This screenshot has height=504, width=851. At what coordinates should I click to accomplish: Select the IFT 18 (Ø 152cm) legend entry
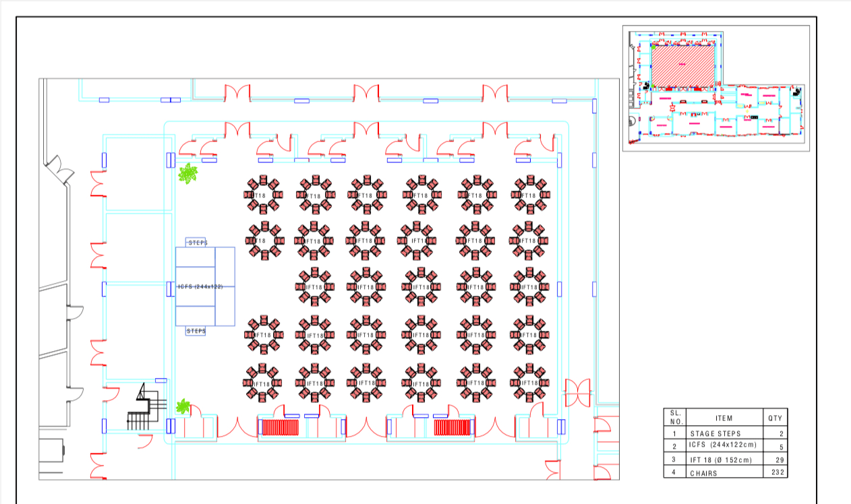tap(720, 460)
